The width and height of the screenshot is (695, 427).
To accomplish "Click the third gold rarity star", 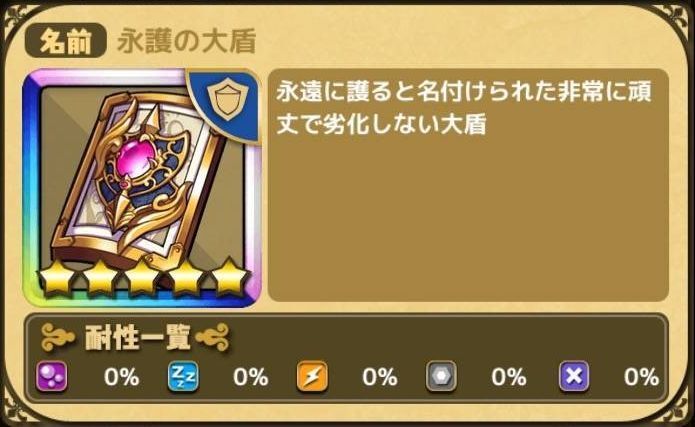I will pyautogui.click(x=142, y=278).
